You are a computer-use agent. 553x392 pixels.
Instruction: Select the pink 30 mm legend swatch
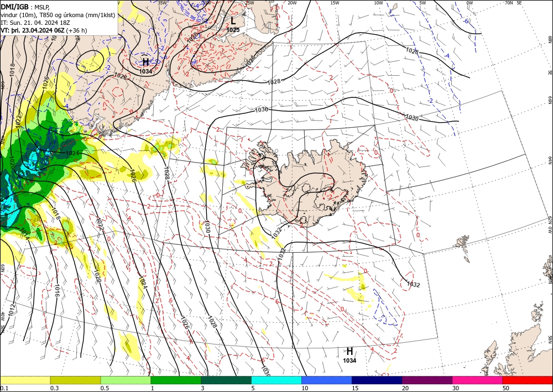coord(478,380)
